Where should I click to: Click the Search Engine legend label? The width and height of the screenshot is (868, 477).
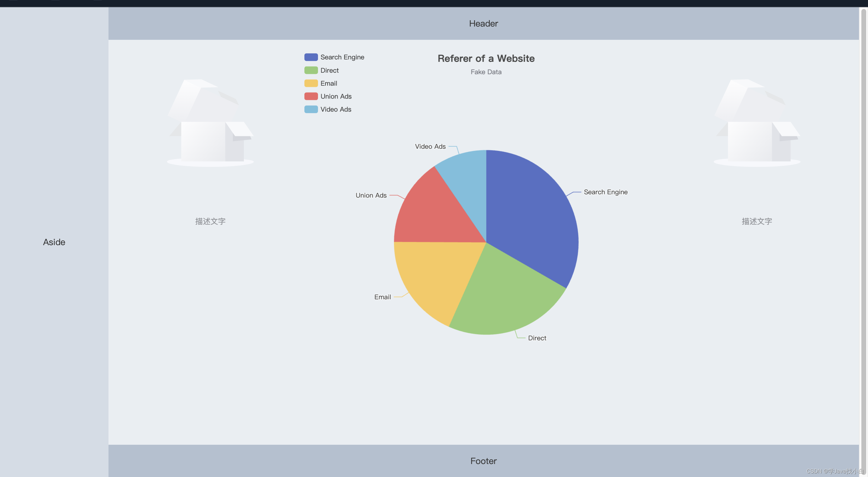tap(342, 57)
